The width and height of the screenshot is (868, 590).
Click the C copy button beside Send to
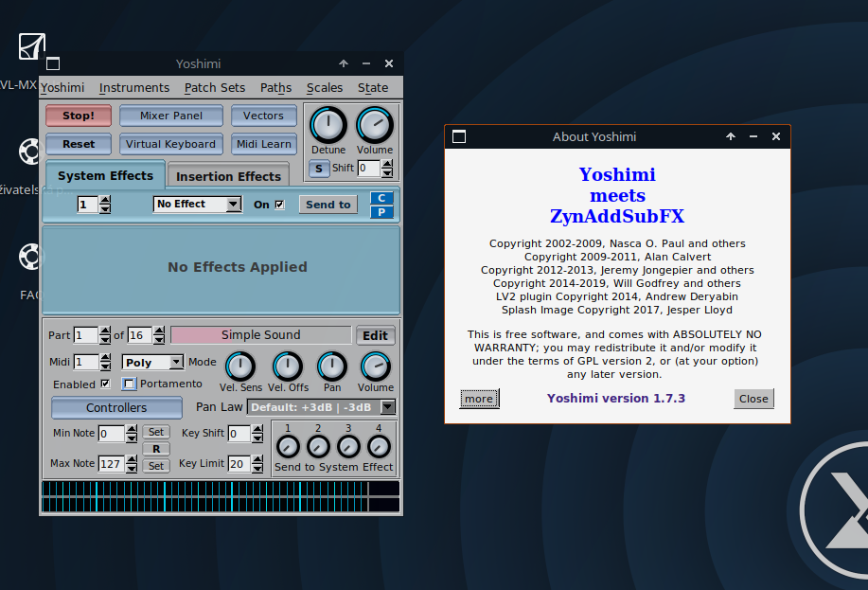381,198
